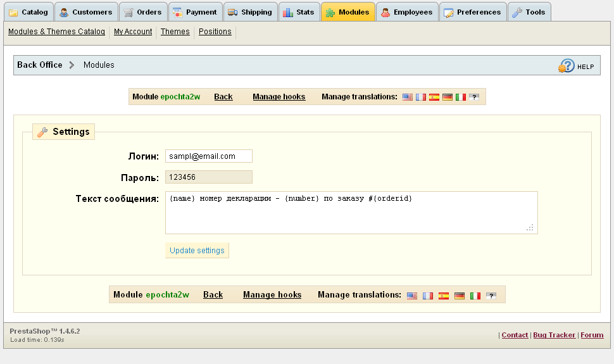This screenshot has width=614, height=364.
Task: Click inside the Текст сообщения text area
Action: click(x=351, y=213)
